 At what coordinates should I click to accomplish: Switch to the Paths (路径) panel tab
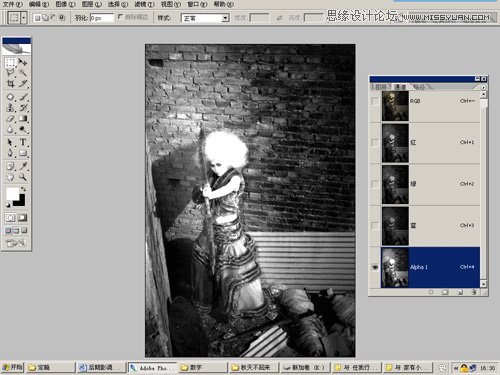pyautogui.click(x=419, y=87)
